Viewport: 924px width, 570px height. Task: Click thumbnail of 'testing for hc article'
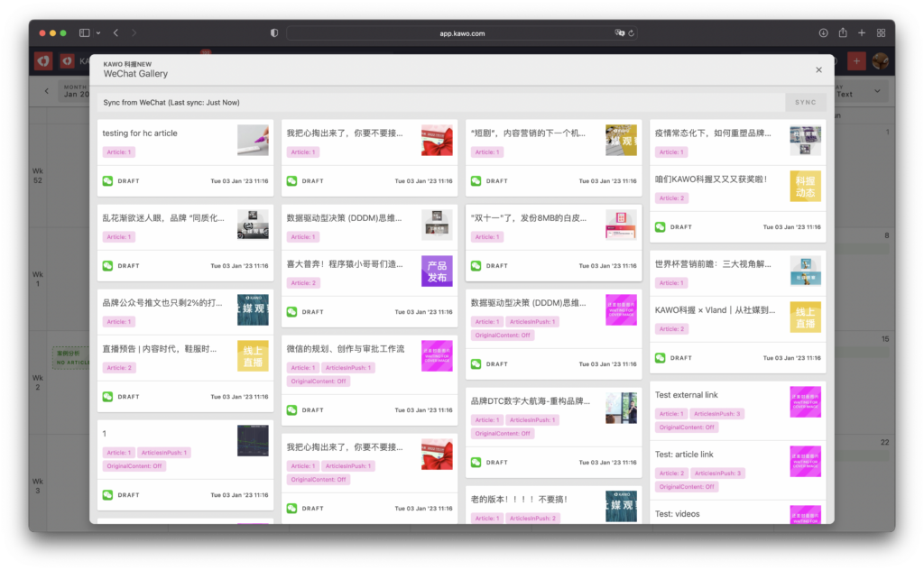(253, 140)
